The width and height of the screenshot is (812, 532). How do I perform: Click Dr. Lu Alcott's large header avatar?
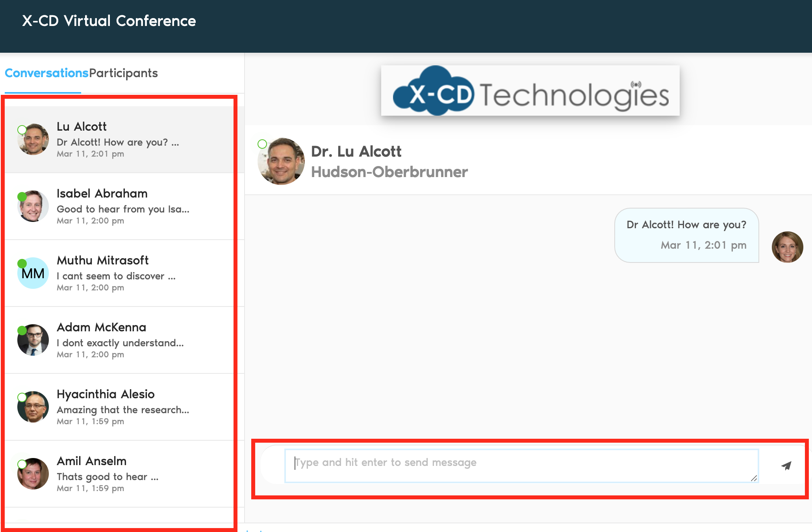(x=281, y=161)
